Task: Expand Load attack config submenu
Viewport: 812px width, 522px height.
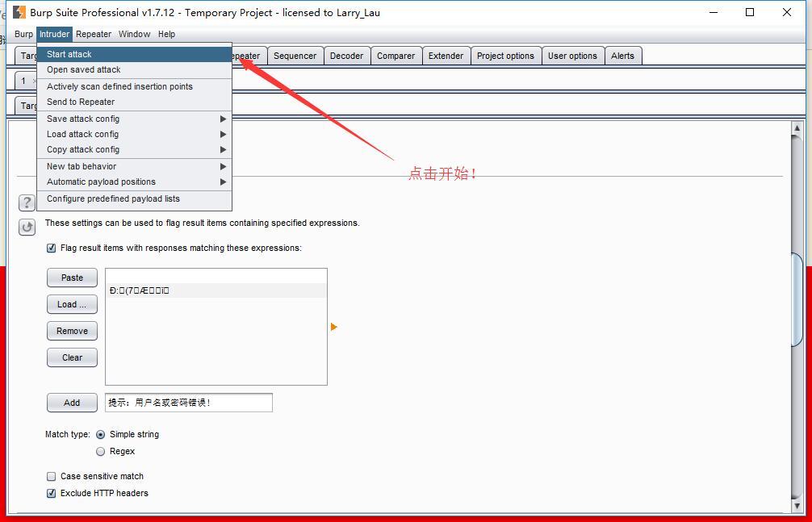Action: 134,134
